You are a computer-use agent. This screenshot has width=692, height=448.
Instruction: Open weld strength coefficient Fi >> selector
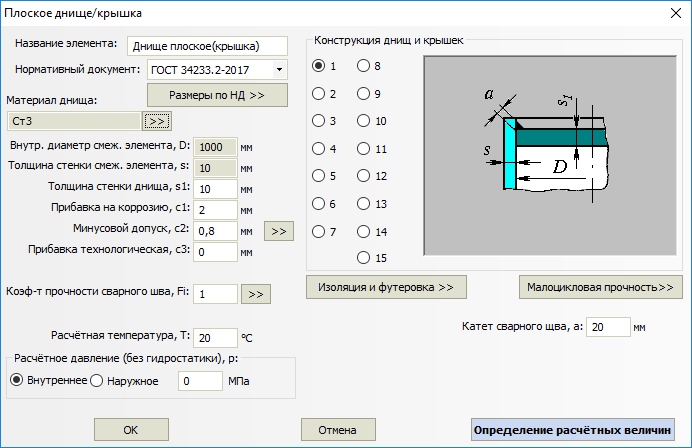[256, 294]
